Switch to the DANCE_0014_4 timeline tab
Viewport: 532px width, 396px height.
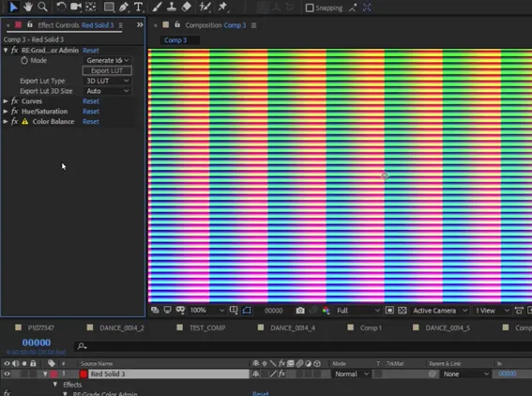click(293, 327)
